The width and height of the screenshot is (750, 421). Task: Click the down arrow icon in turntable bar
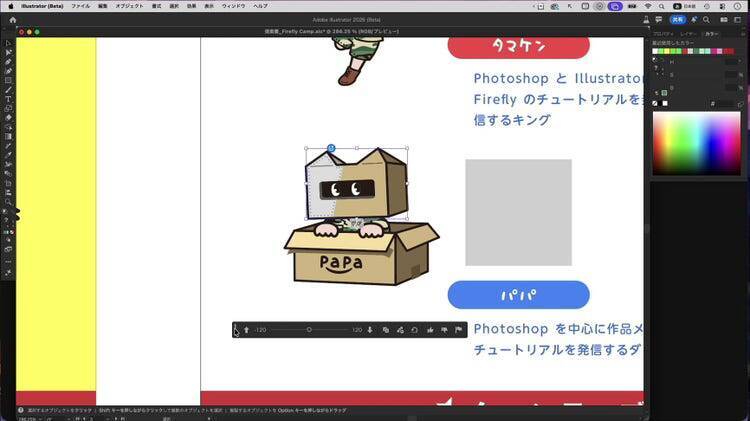point(370,330)
